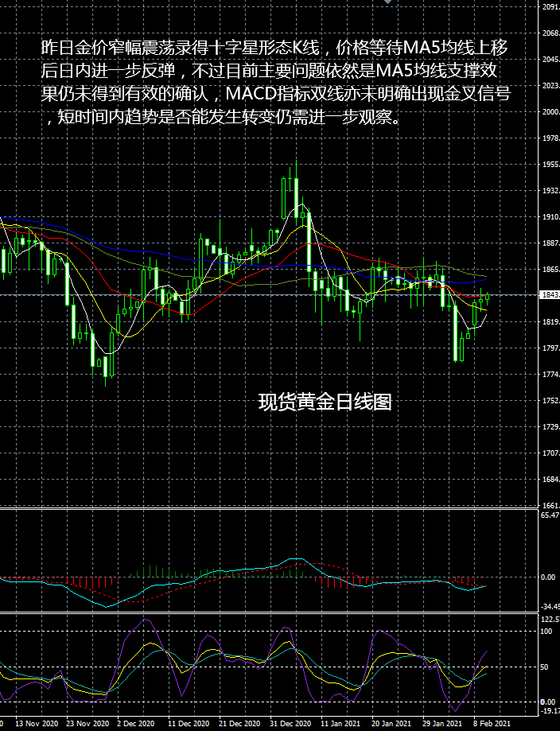Click the 现货黄金日线图 chart title text

pyautogui.click(x=325, y=402)
